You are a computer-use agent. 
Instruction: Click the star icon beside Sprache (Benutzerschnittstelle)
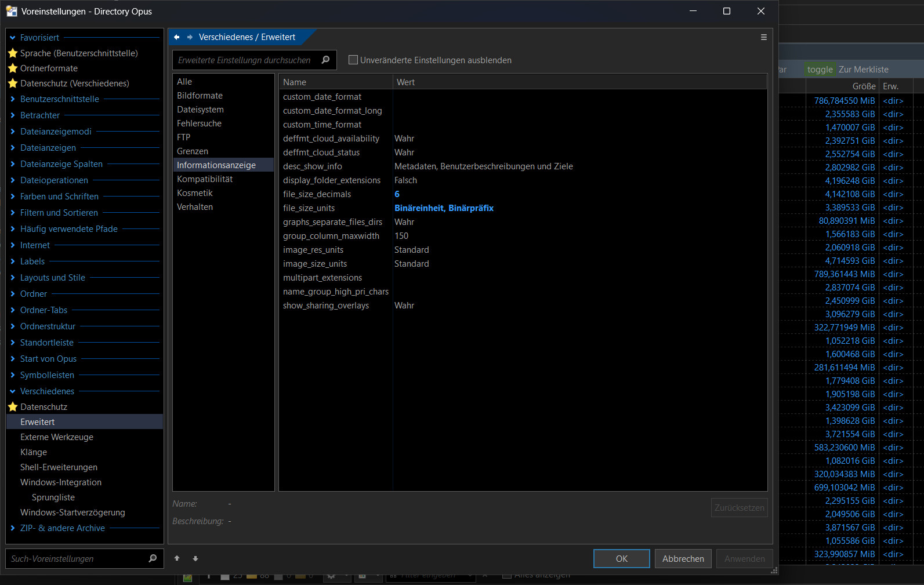(13, 53)
